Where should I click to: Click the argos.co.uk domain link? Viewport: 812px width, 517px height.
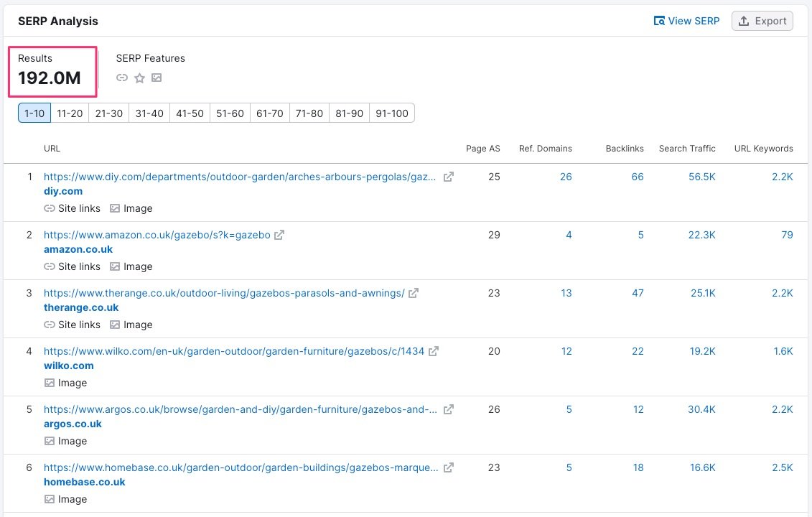point(73,424)
